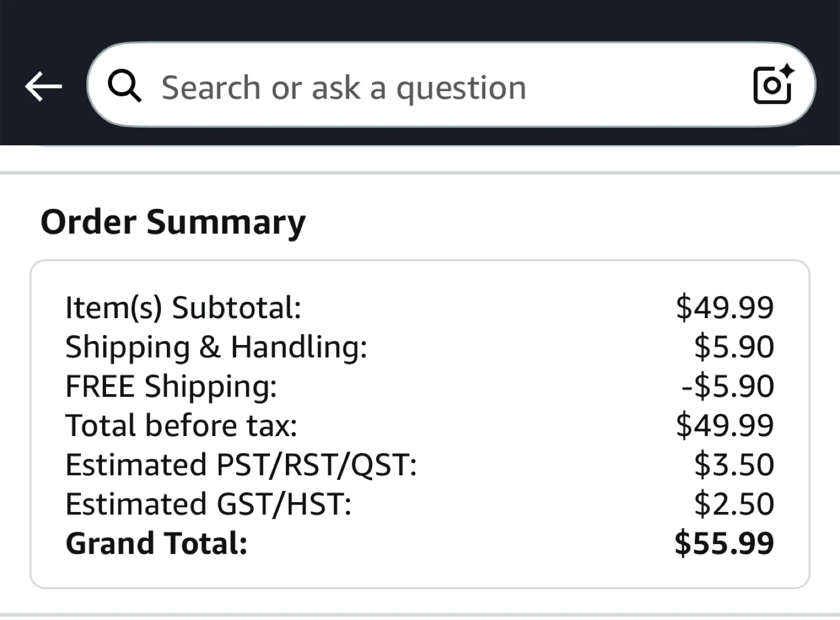Click the Total before tax label
The height and width of the screenshot is (620, 840).
181,425
